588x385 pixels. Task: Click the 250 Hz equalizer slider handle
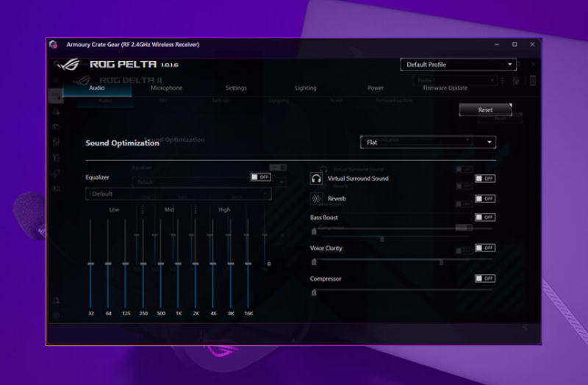pos(143,264)
